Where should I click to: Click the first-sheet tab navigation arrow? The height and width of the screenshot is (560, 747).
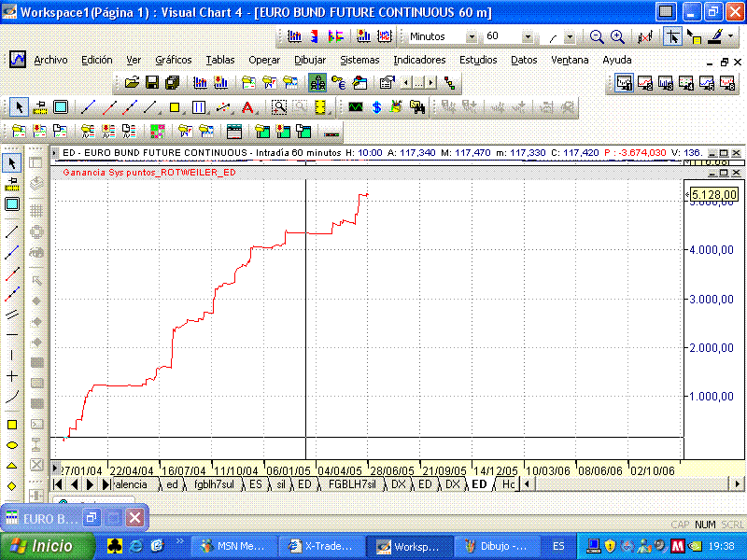pyautogui.click(x=58, y=484)
